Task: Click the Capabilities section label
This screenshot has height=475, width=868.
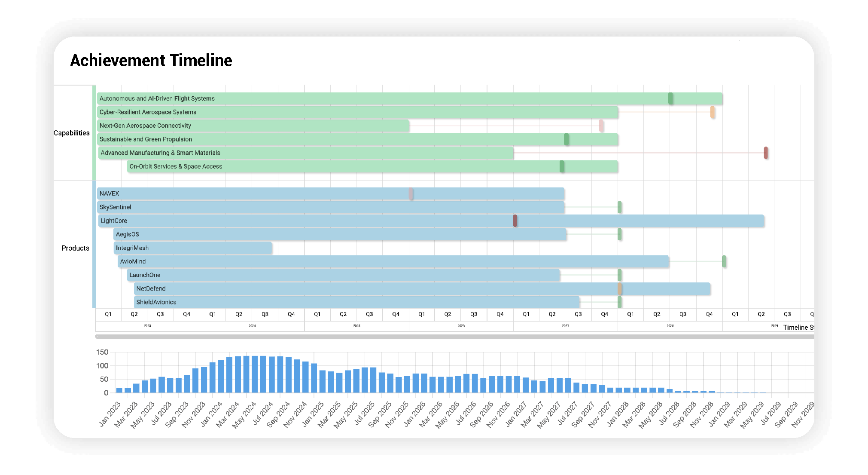Action: coord(71,133)
